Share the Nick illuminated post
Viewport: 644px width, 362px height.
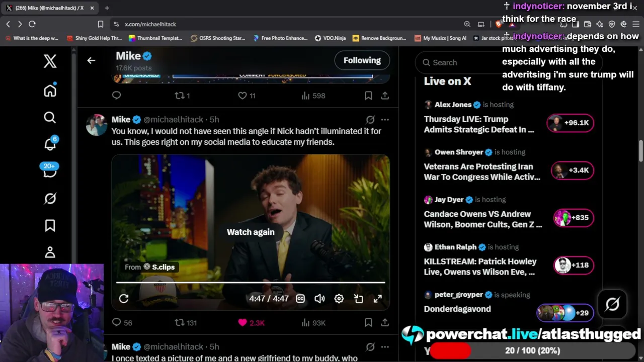[x=385, y=323]
